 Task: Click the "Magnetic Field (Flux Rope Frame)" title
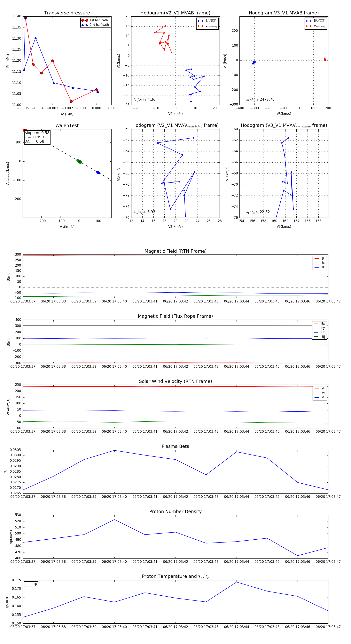(175, 316)
